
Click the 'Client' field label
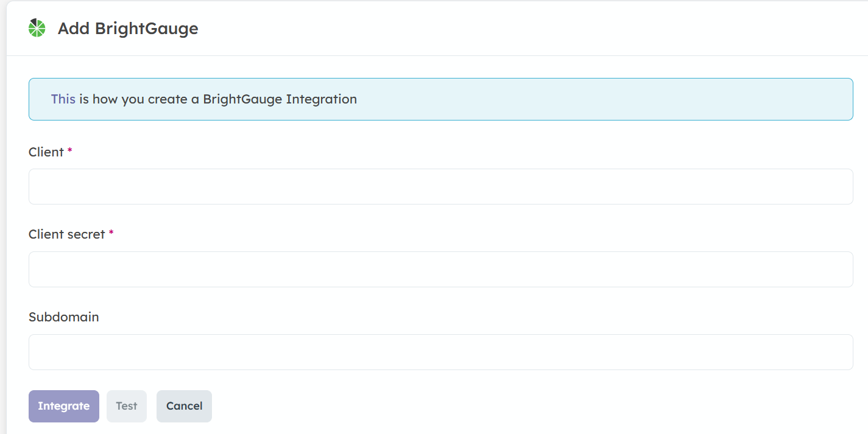click(x=46, y=152)
